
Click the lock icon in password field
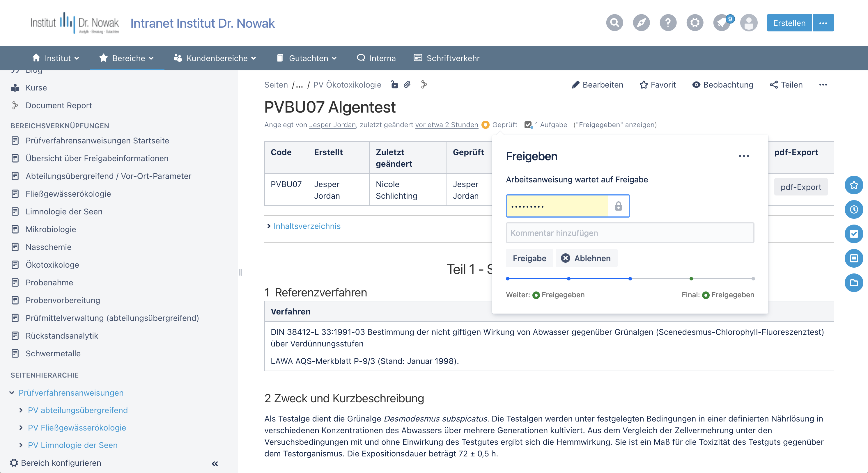pyautogui.click(x=618, y=206)
